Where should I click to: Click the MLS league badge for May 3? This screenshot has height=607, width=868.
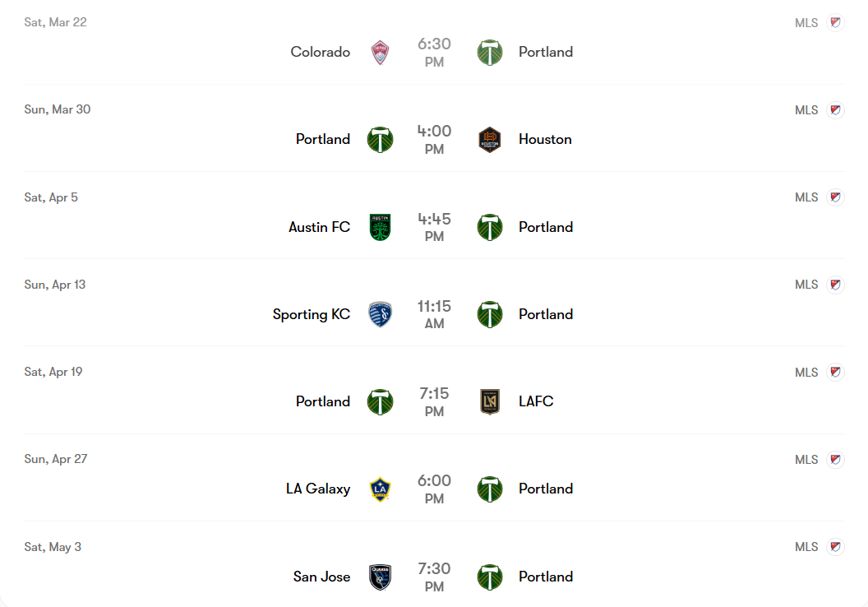click(x=835, y=547)
